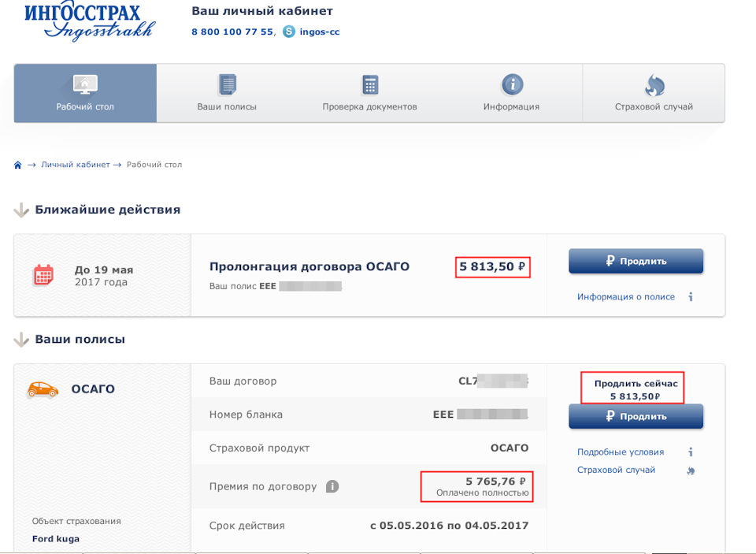Click the Ваши полисы section heading

tap(80, 339)
